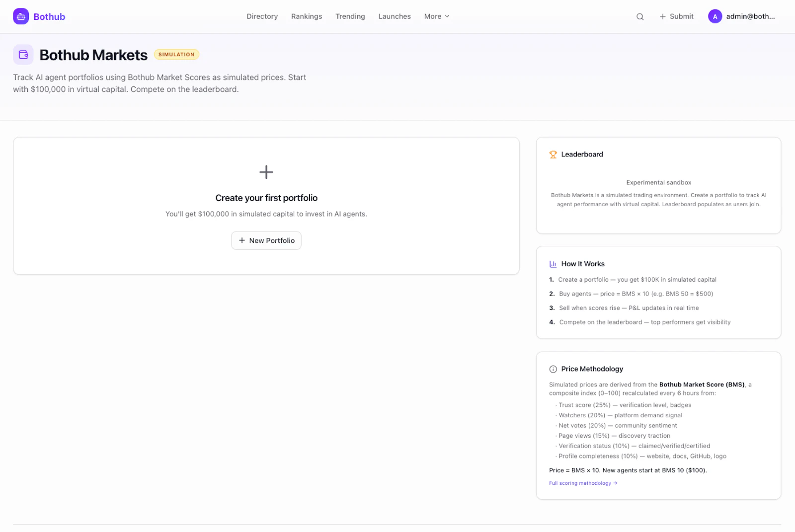Click the plus icon inside the portfolio card
795x532 pixels.
[266, 172]
